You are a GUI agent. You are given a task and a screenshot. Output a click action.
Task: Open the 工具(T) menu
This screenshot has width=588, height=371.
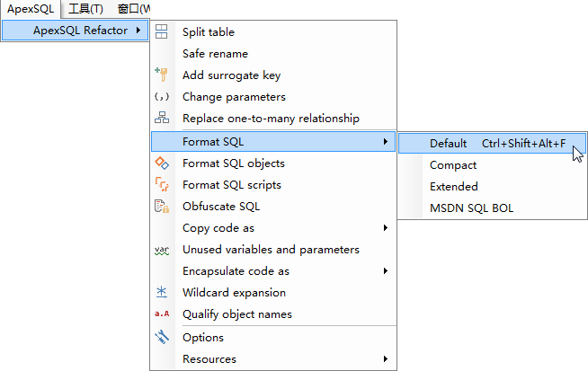tap(85, 9)
